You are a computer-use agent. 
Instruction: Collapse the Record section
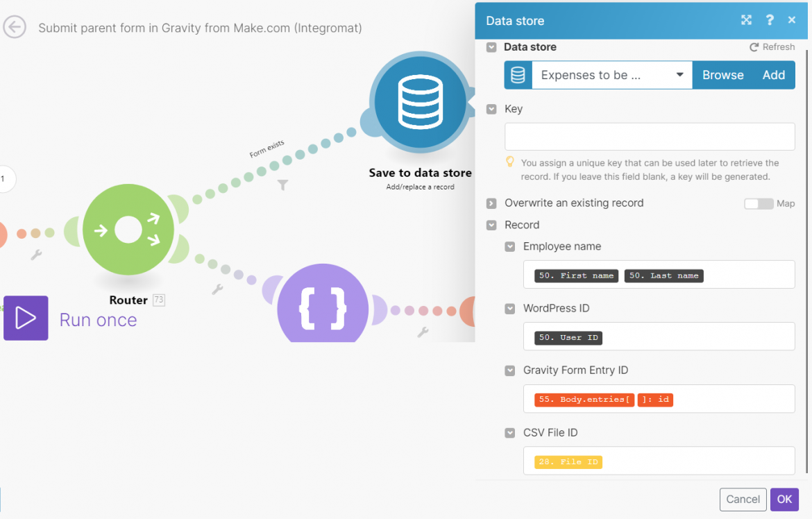(492, 225)
